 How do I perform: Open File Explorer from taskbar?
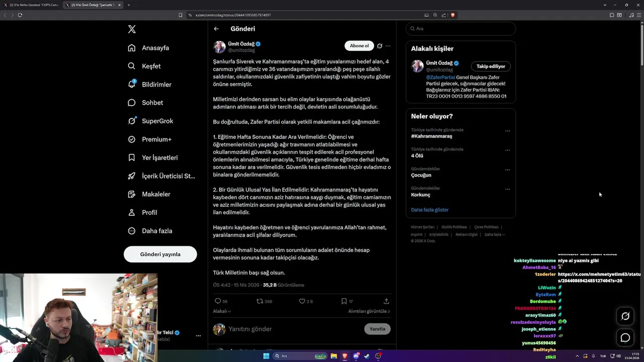(334, 356)
